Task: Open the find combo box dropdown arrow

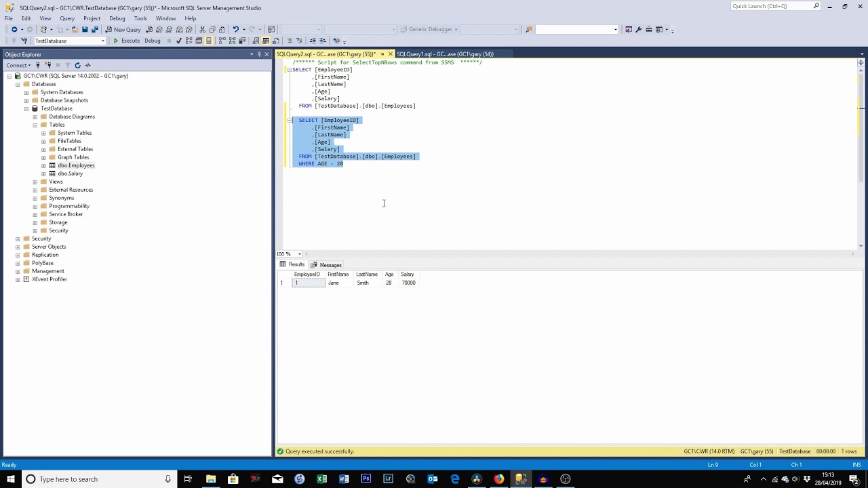Action: (615, 29)
